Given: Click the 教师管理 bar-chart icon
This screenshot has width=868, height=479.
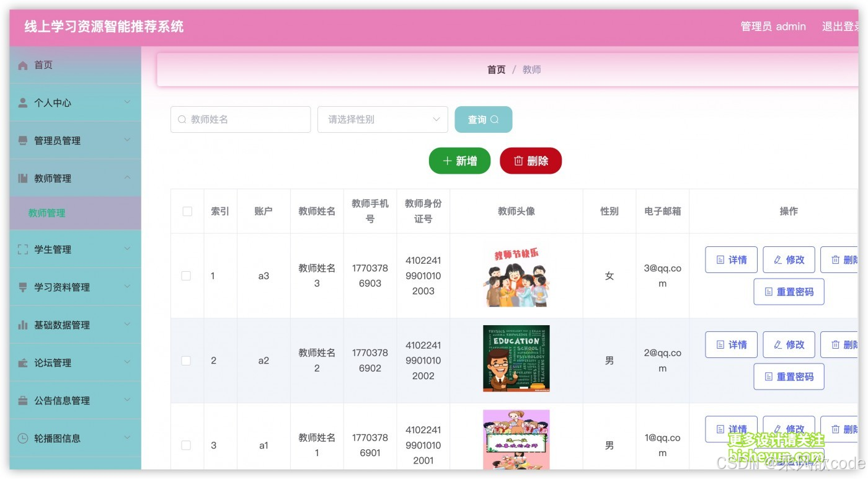Looking at the screenshot, I should [24, 178].
